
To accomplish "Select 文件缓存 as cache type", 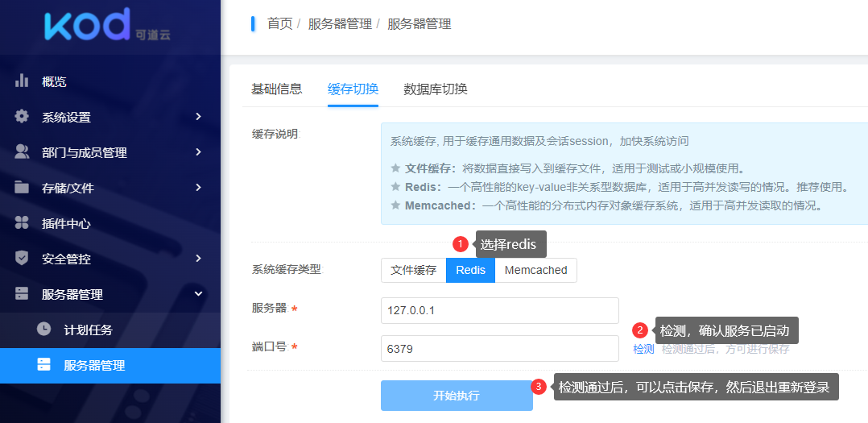I will 413,270.
